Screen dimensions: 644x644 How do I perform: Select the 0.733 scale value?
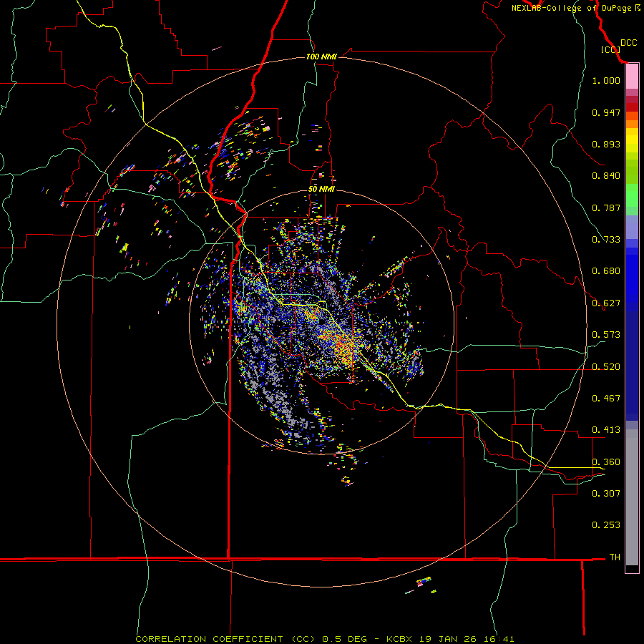pyautogui.click(x=606, y=240)
